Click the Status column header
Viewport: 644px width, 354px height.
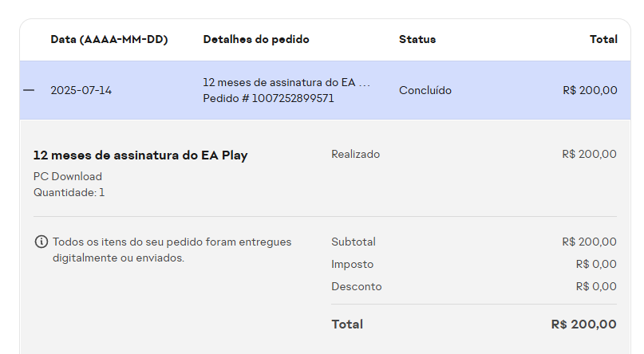tap(417, 39)
